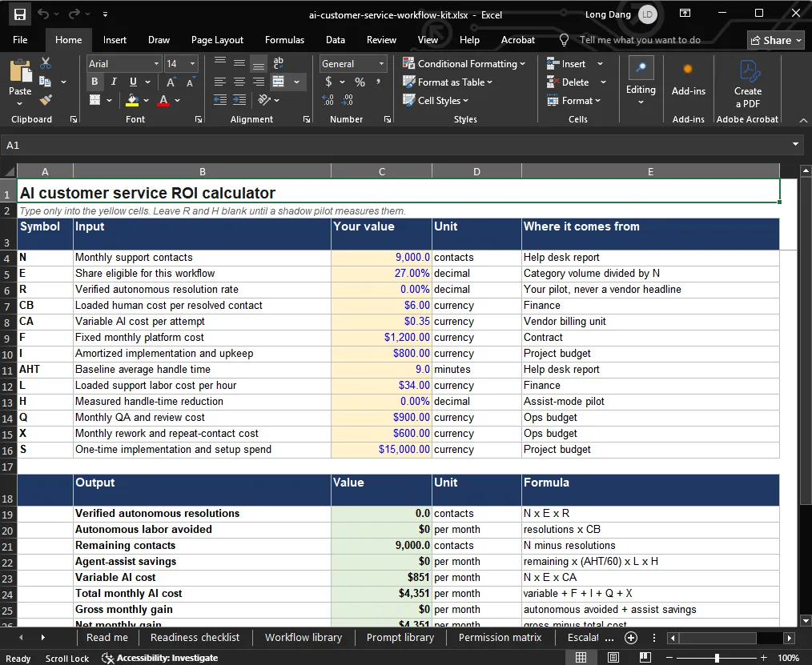
Task: Apply comma style number format
Action: click(379, 82)
